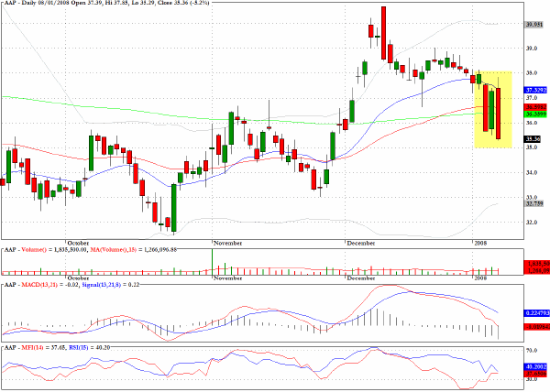Click the AAP Daily chart title text
550x392 pixels.
tap(107, 3)
